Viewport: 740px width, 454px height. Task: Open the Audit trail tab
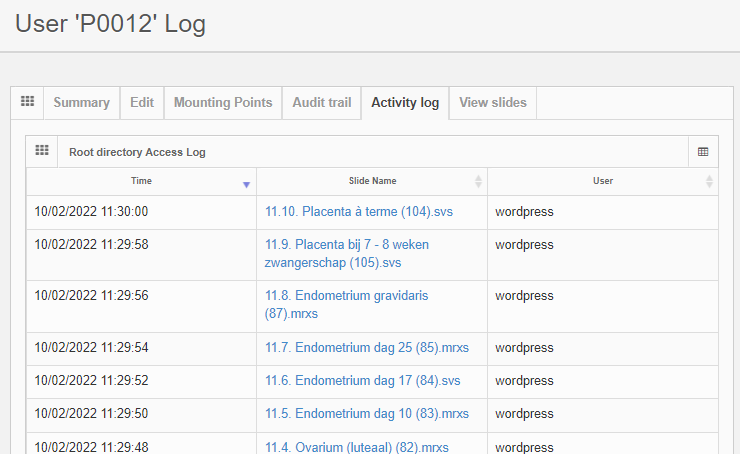(321, 103)
